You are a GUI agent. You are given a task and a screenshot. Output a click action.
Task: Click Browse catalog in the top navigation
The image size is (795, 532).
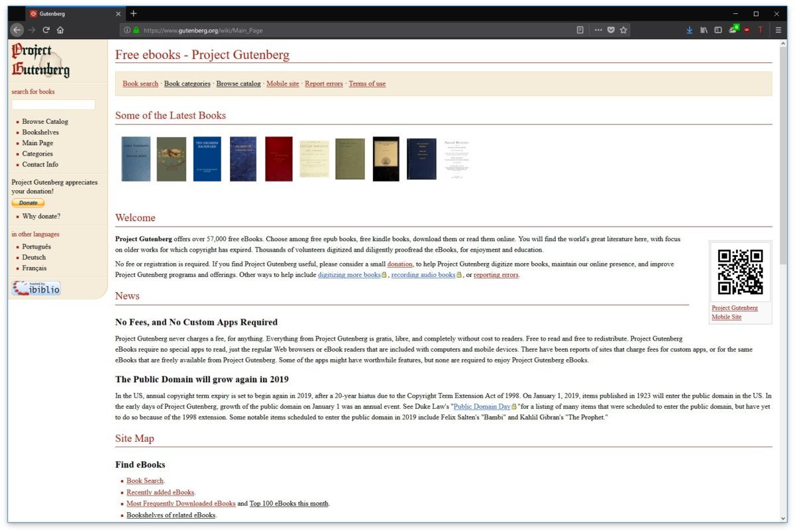pyautogui.click(x=238, y=84)
